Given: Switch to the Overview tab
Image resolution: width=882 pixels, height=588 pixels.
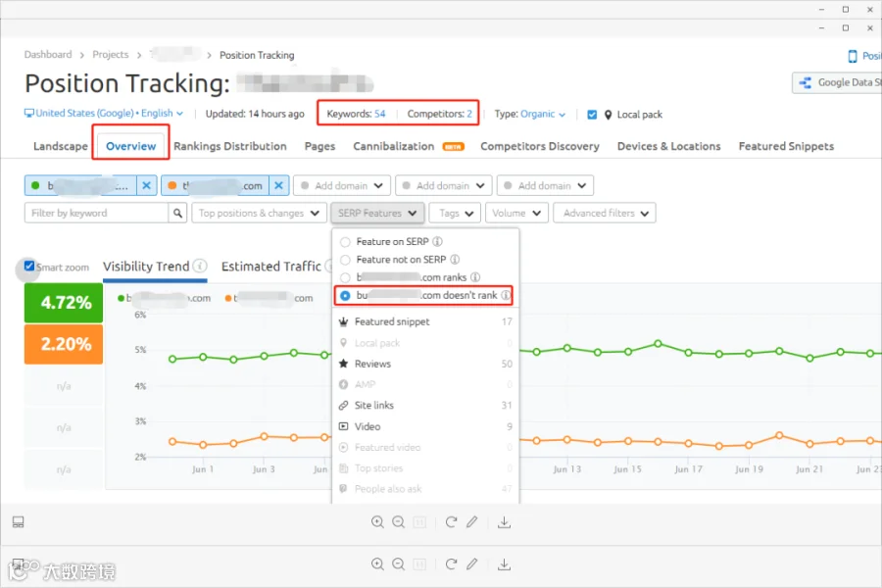Looking at the screenshot, I should point(130,146).
